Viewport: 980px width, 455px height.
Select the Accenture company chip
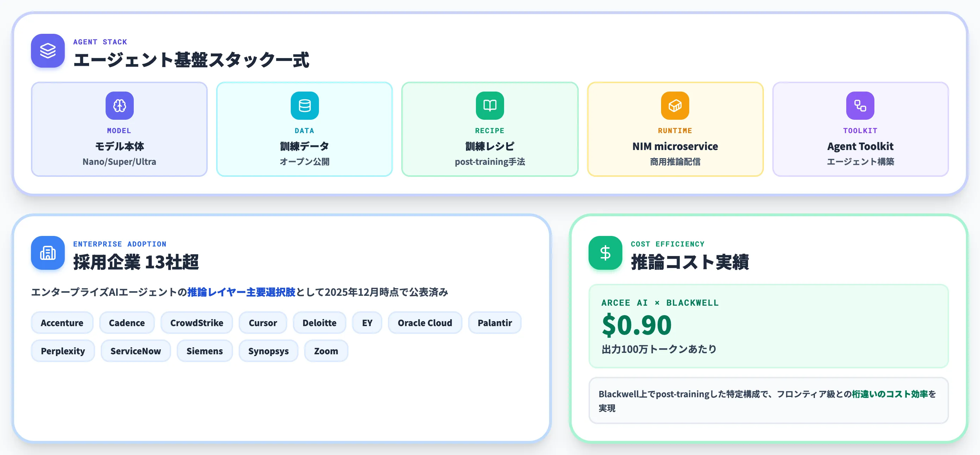tap(62, 323)
